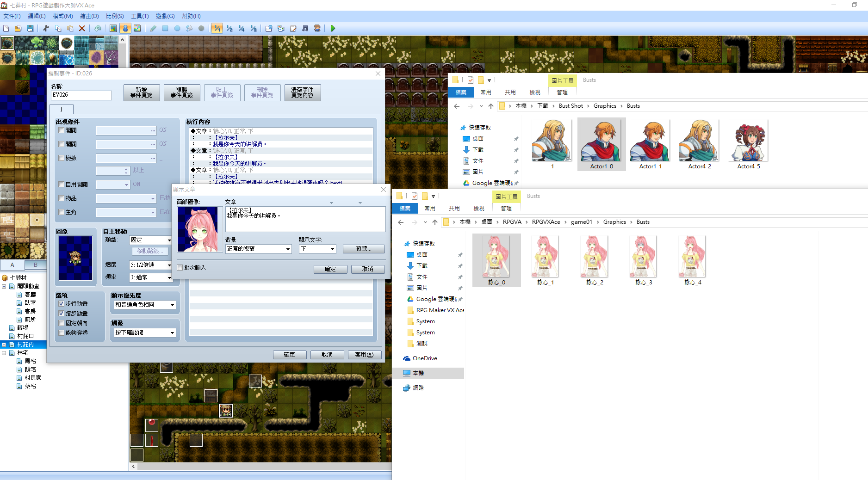Open the 觸發 dropdown (按下確認鍵)
This screenshot has height=480, width=868.
(144, 332)
